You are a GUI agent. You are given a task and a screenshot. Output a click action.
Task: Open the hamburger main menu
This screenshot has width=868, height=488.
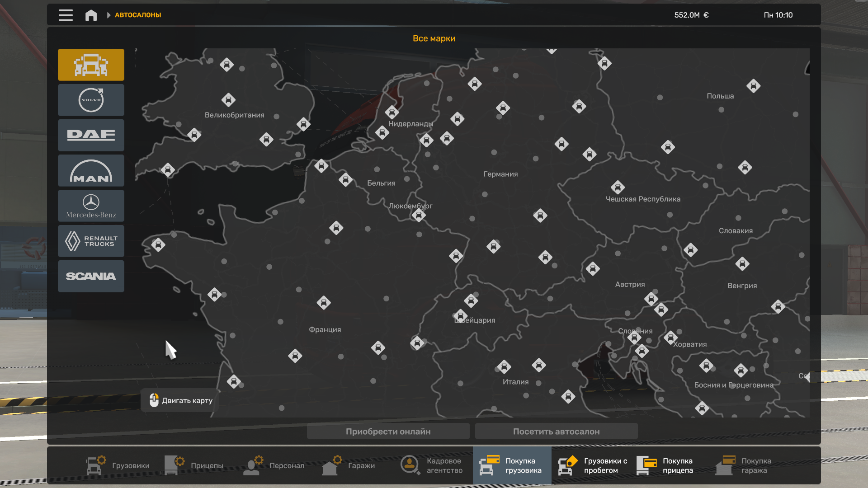66,15
